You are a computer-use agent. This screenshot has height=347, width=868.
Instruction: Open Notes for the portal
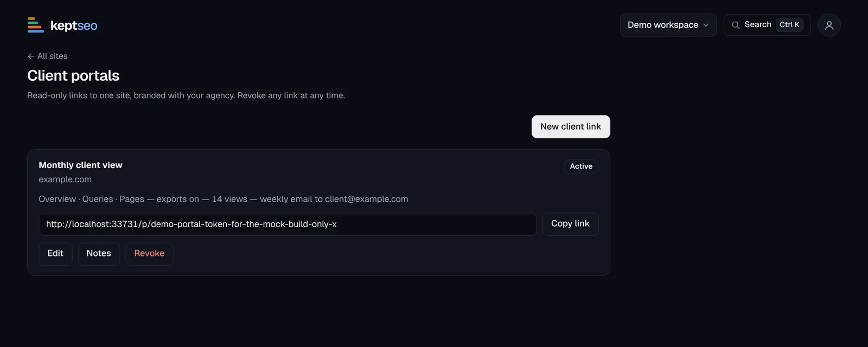click(99, 254)
